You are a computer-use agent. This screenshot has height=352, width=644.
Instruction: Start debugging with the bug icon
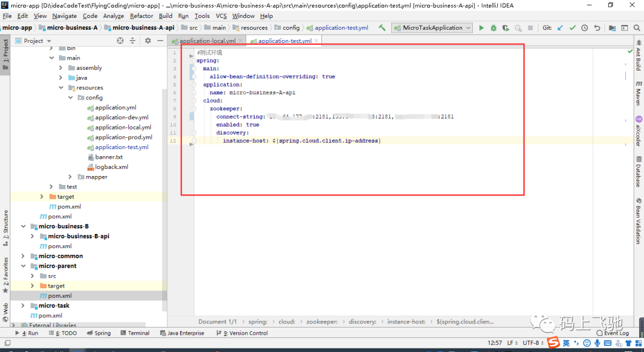click(x=494, y=28)
